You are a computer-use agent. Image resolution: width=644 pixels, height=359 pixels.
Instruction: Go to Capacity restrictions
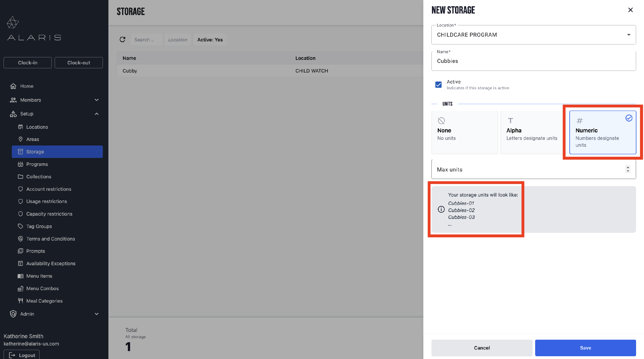(49, 214)
